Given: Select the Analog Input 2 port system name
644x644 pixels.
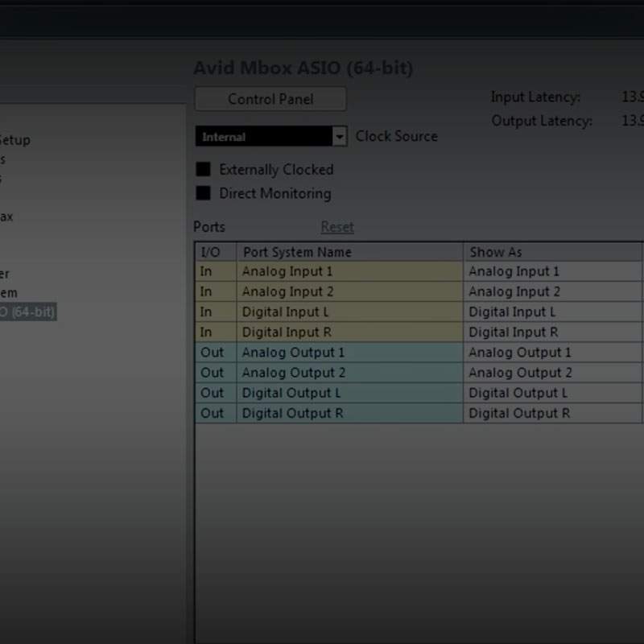Looking at the screenshot, I should click(x=350, y=291).
